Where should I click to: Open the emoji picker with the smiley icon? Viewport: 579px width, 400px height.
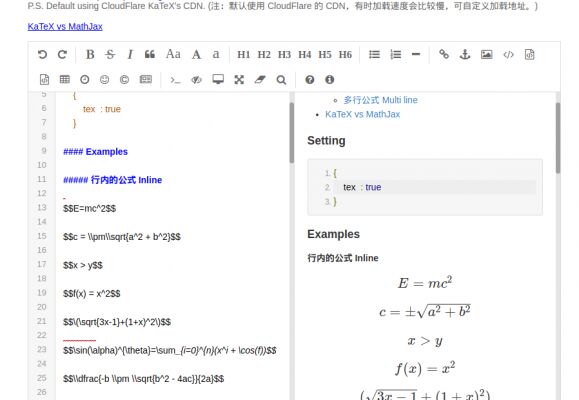[x=105, y=79]
